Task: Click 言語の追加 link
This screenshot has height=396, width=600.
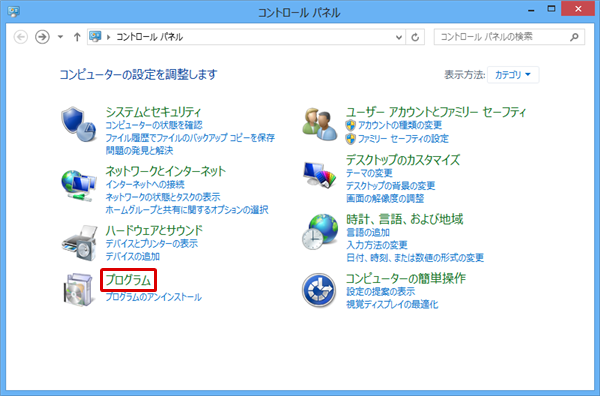Action: (368, 232)
